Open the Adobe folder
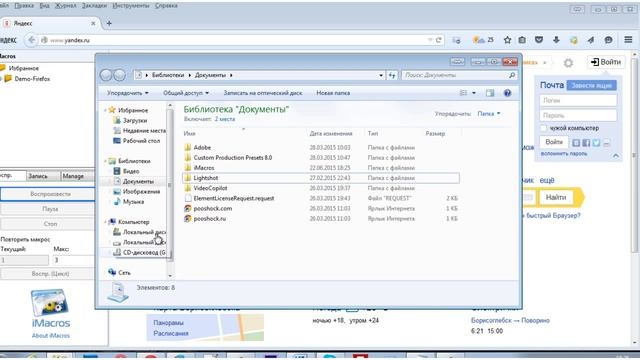640x360 pixels. click(x=202, y=147)
